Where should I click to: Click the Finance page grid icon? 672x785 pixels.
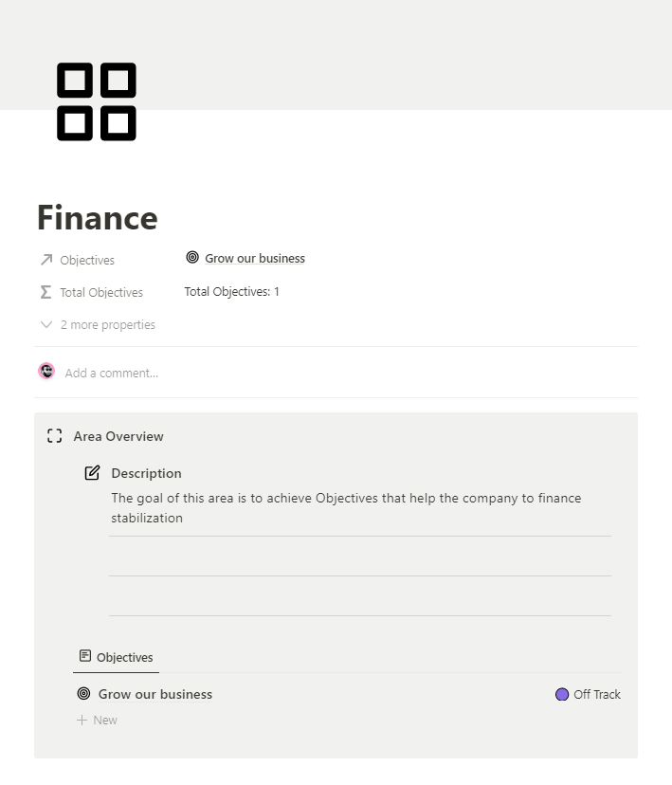point(95,101)
